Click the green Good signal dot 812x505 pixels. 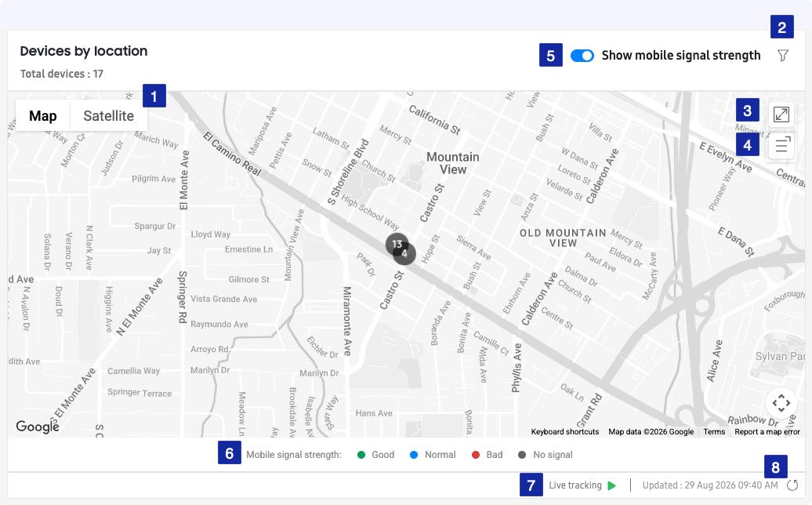361,455
